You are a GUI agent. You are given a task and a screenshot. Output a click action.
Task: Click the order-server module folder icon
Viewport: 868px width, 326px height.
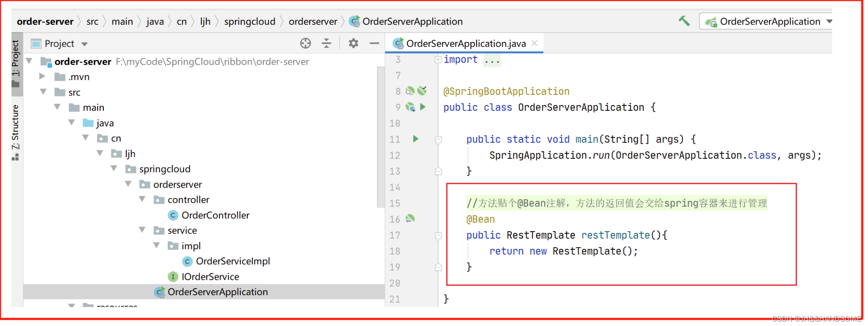click(x=46, y=62)
